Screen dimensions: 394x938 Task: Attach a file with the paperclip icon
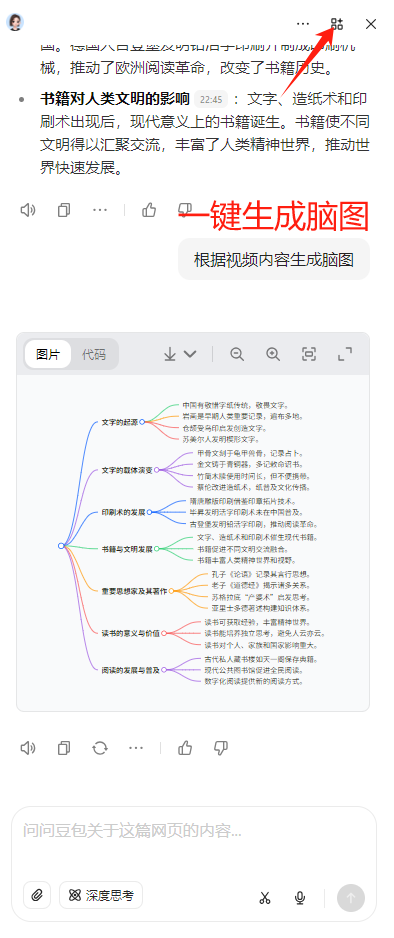pos(37,896)
